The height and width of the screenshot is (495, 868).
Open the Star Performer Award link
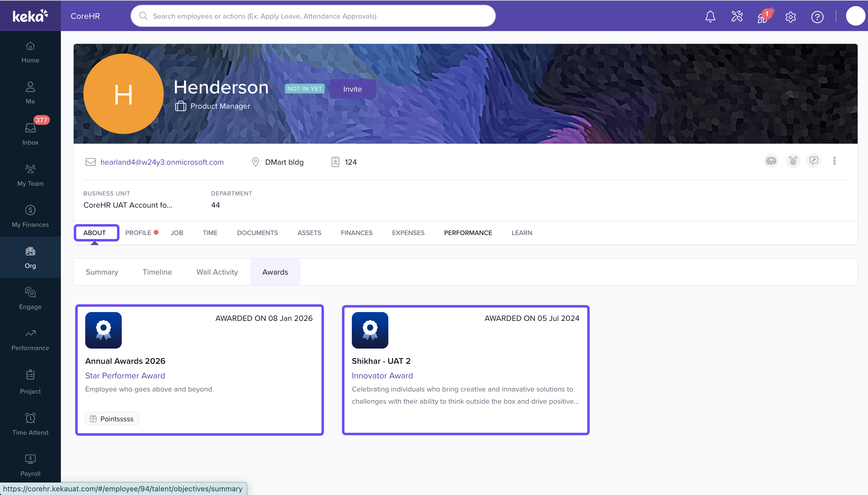[x=125, y=376]
